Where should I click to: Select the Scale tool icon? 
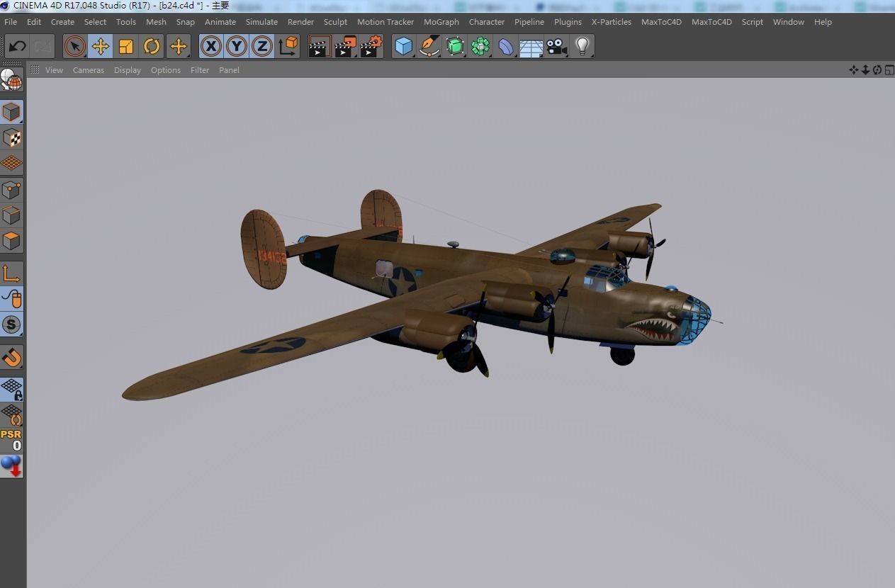click(x=126, y=47)
